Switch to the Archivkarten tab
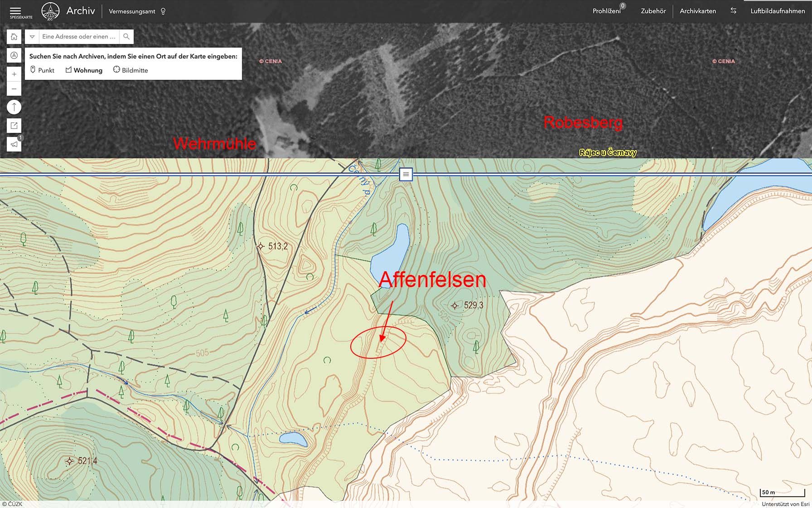 [698, 11]
